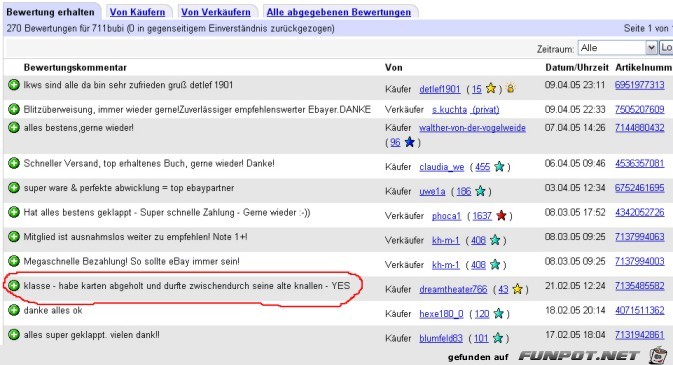
Task: Open the Zeitraum dropdown arrow
Action: tap(651, 48)
